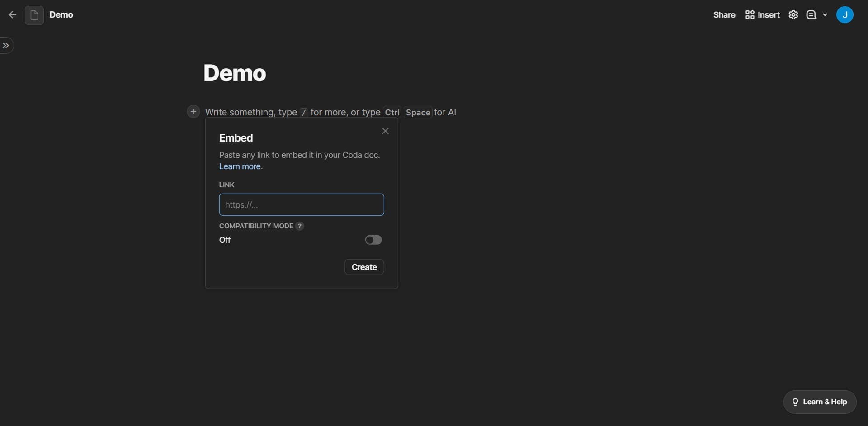Open the doc settings gear

point(793,14)
